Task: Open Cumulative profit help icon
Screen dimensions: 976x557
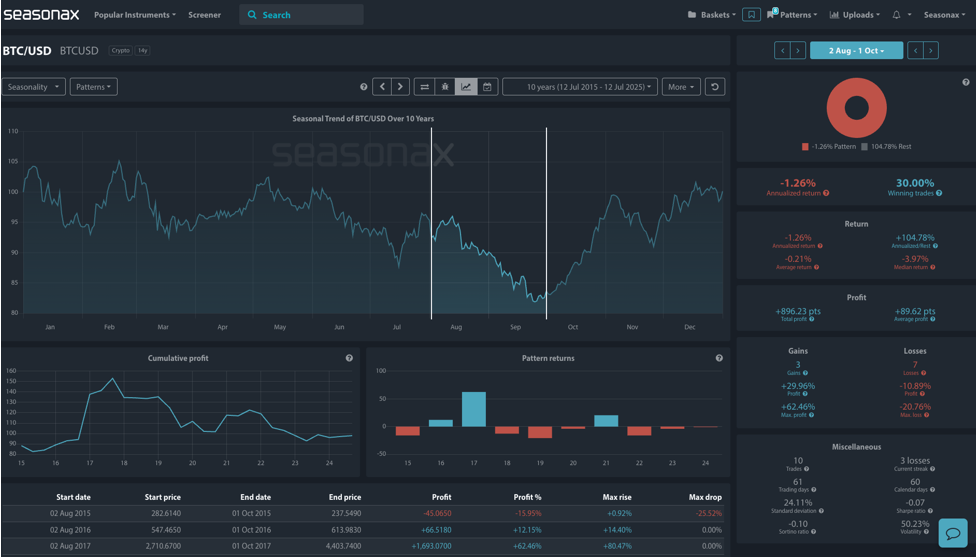Action: pos(349,358)
